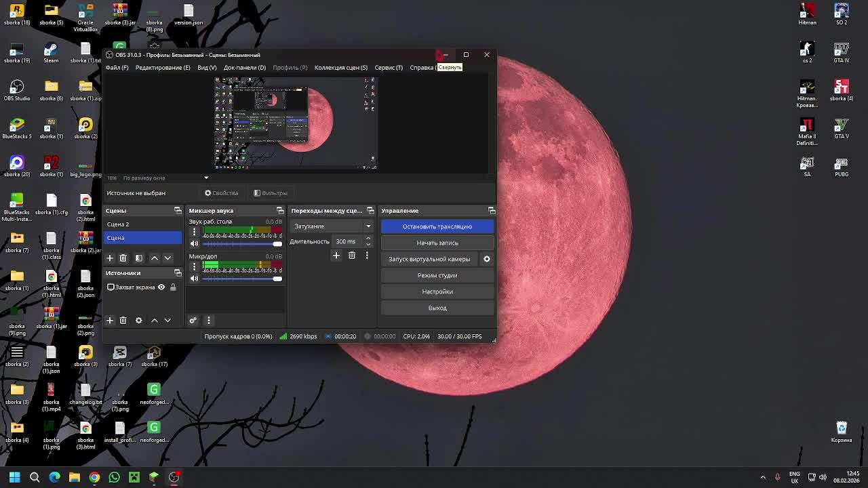The image size is (868, 488).
Task: Open WhatsApp from taskbar
Action: (114, 477)
